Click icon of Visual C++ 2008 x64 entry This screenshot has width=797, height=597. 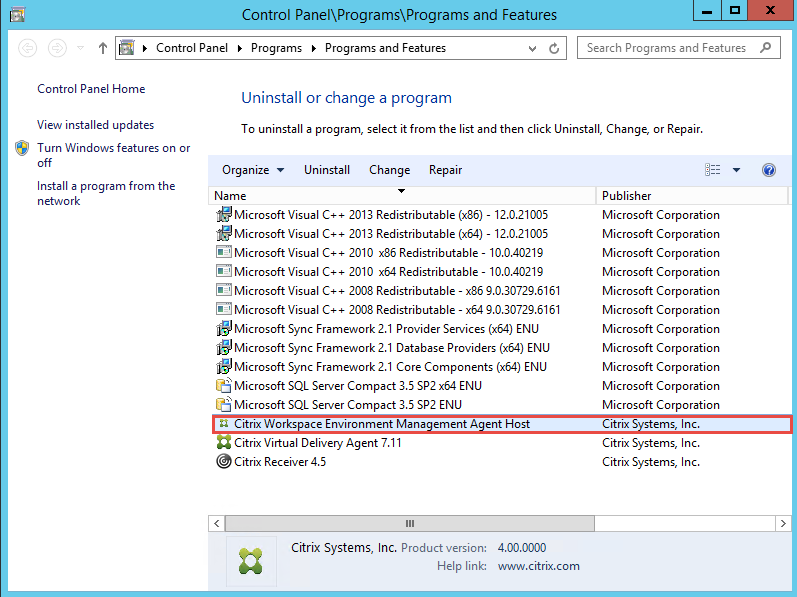click(224, 309)
